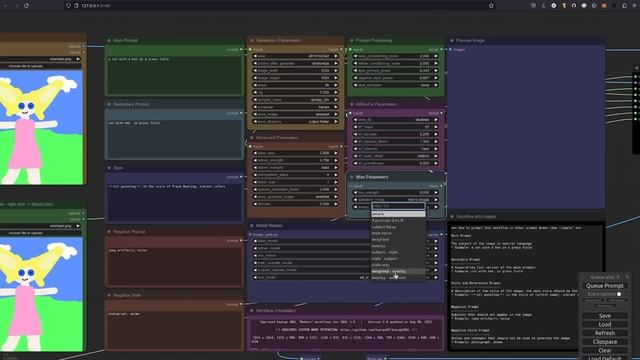640x360 pixels.
Task: Open the hrf_intensity dropdown
Action: tap(396, 149)
